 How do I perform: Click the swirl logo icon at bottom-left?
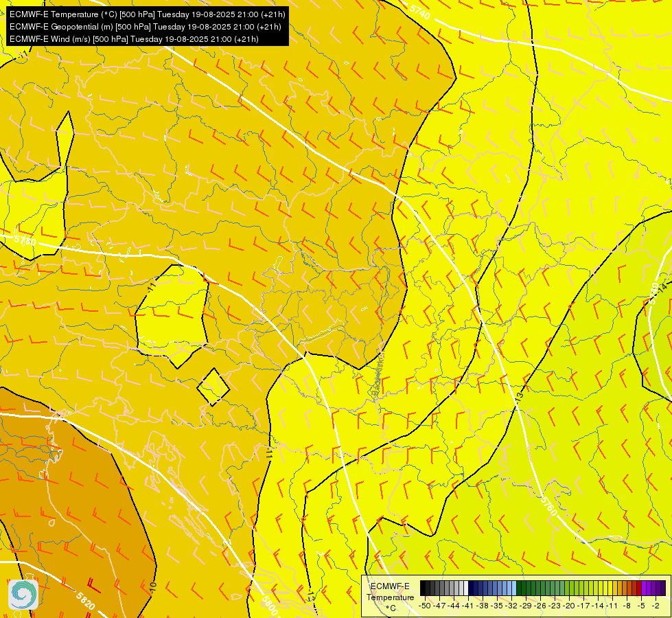(23, 594)
